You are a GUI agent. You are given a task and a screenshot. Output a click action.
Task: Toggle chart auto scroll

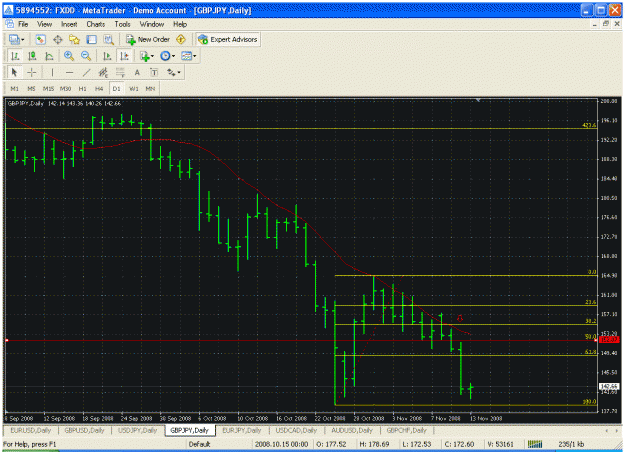(x=107, y=56)
